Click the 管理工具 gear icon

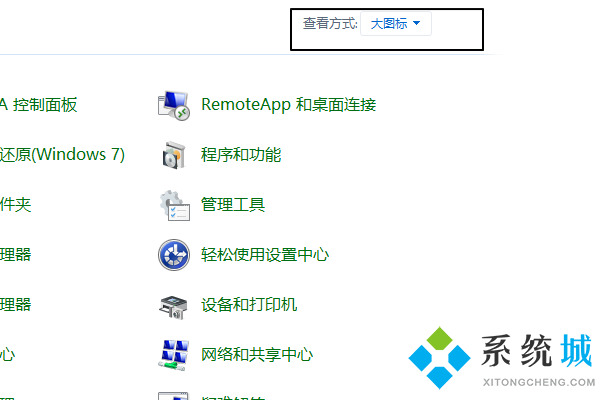click(174, 205)
